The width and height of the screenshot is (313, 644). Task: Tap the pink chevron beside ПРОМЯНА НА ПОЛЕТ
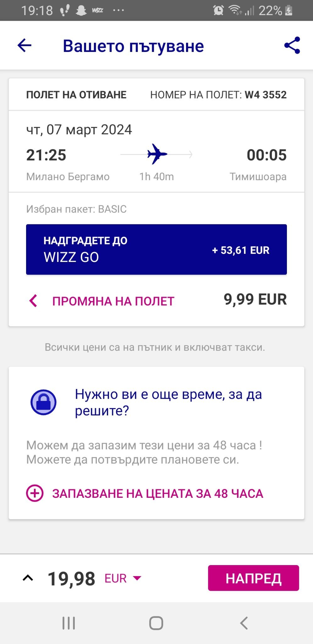pos(33,301)
